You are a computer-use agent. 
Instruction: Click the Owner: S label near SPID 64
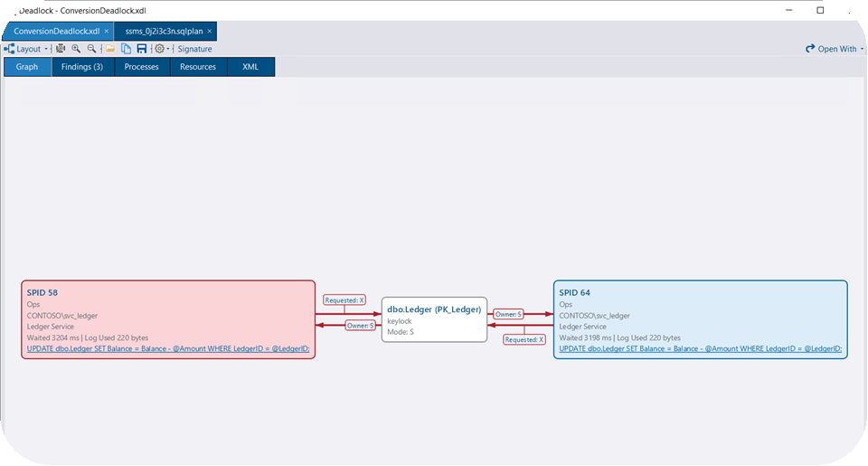pyautogui.click(x=508, y=314)
